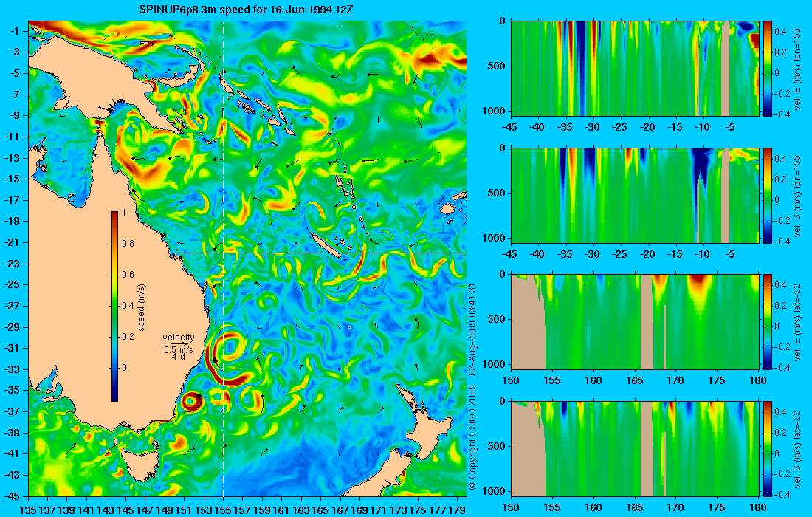Click the small red circular eddy near -36 latitude
This screenshot has height=517, width=812.
tap(190, 402)
